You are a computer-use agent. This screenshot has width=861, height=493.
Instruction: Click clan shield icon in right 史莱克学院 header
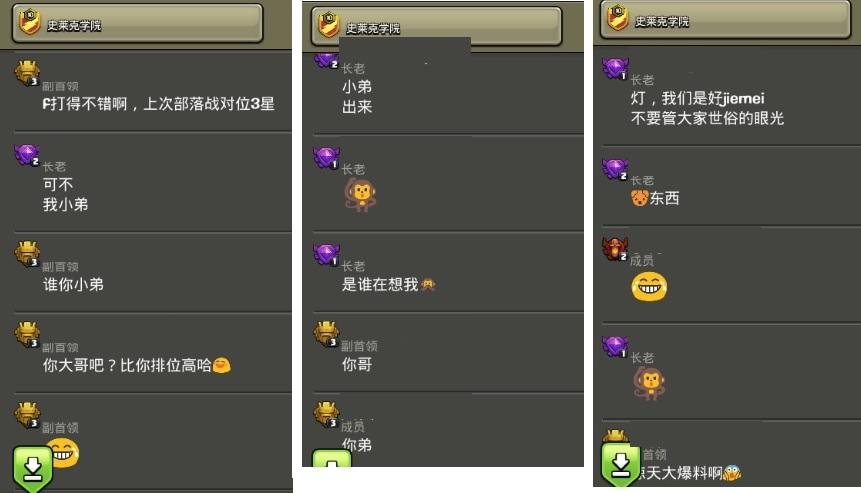click(x=618, y=18)
